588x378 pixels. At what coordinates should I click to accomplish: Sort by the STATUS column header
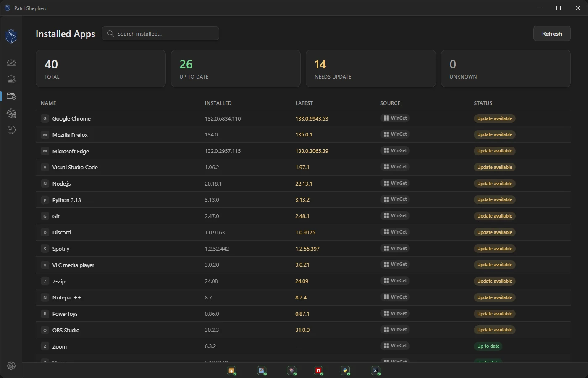tap(483, 103)
